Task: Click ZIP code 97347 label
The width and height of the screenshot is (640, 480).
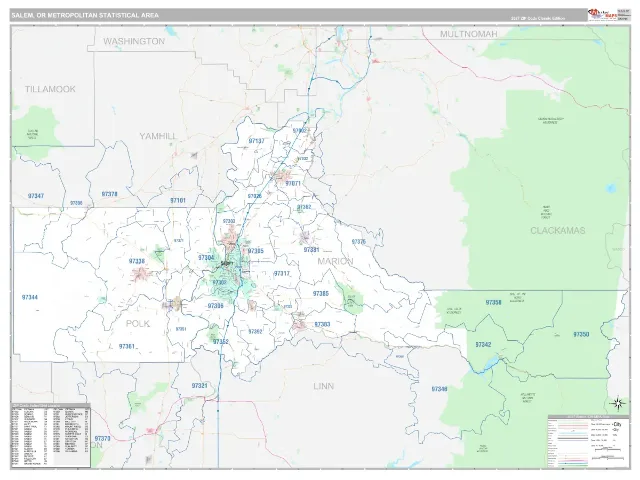Action: (x=36, y=196)
